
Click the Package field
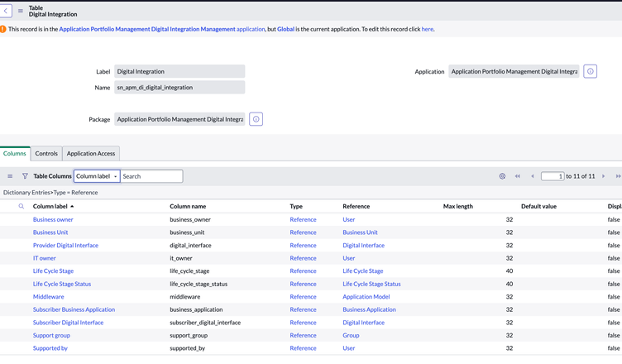(x=179, y=119)
